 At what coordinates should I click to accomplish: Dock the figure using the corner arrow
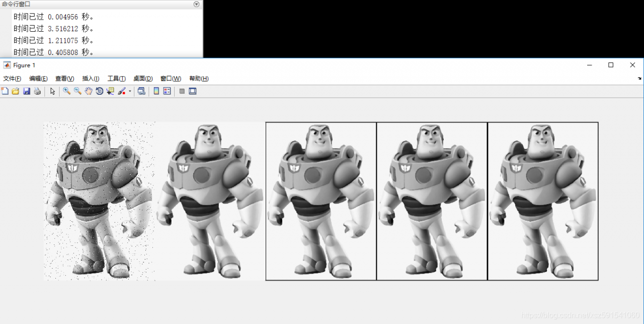[x=640, y=79]
